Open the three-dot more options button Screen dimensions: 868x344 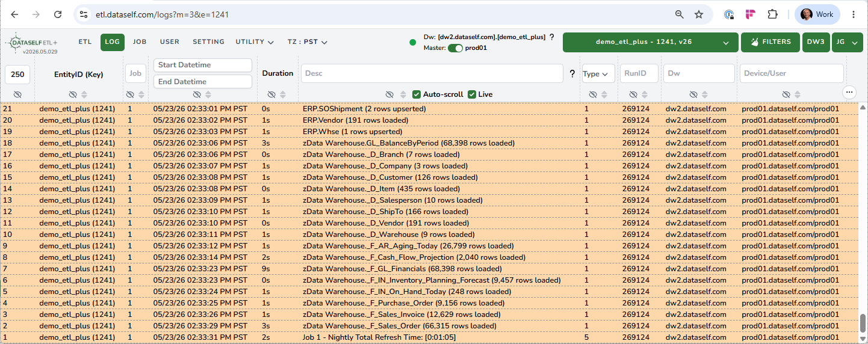pyautogui.click(x=849, y=92)
